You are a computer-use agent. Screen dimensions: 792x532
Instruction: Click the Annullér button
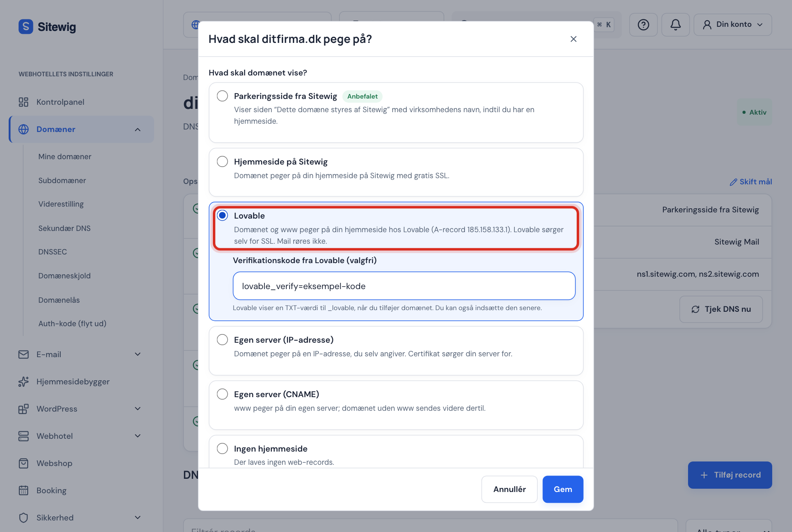(x=509, y=489)
